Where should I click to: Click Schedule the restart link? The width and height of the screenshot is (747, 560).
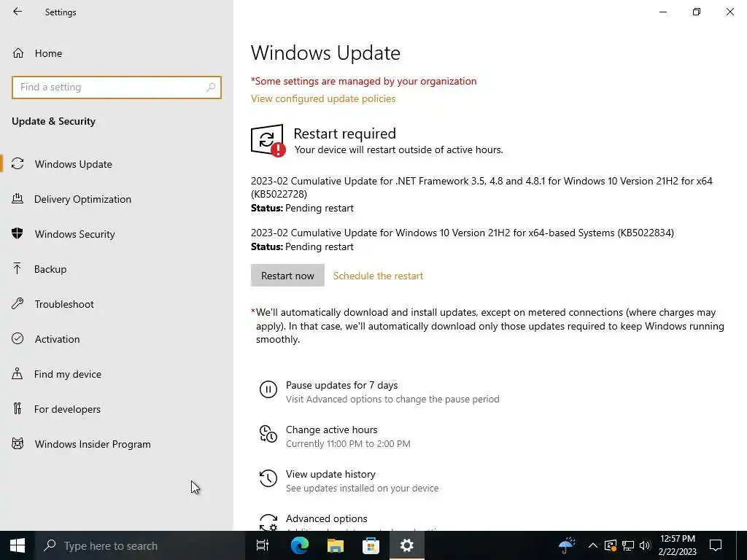(378, 276)
